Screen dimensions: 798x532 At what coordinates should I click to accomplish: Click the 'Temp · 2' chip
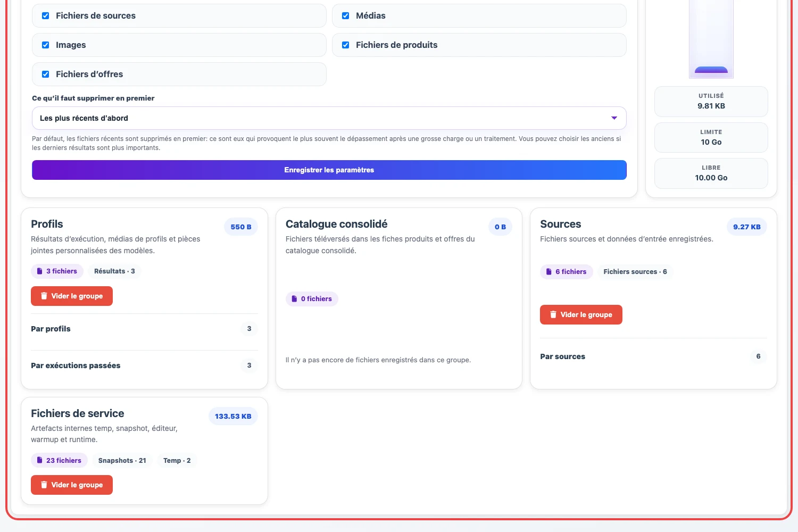(177, 461)
